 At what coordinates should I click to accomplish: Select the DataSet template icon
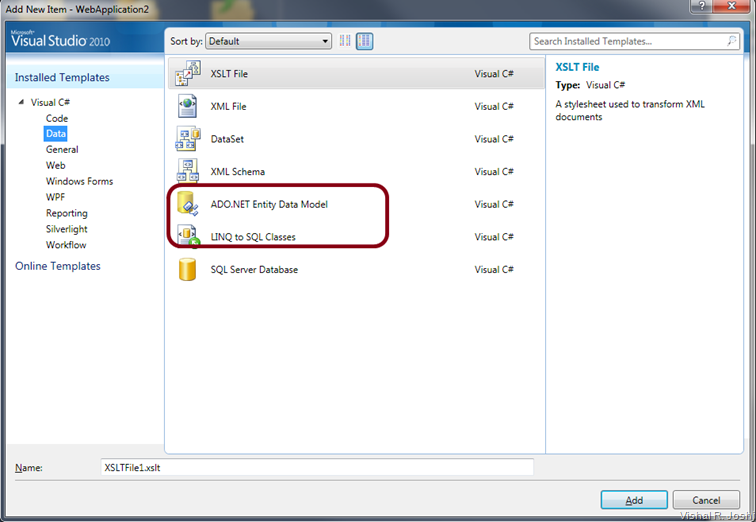tap(188, 138)
